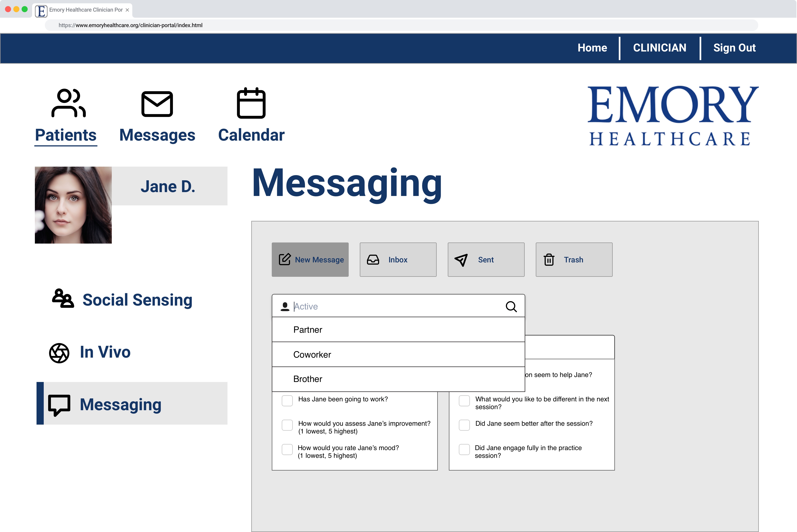Click the 'on seem to help Jane?' question text

click(x=558, y=375)
